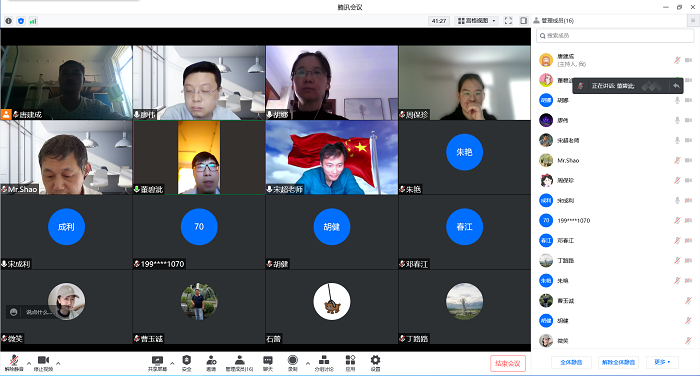Unmute microphone with 解除静音 button

(14, 363)
